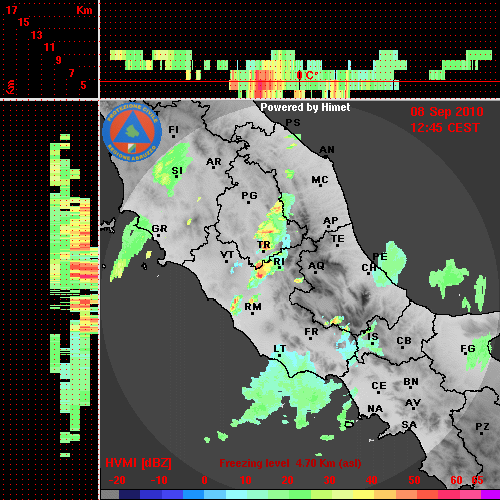Click the '13' height scale value
The image size is (500, 500).
(37, 35)
